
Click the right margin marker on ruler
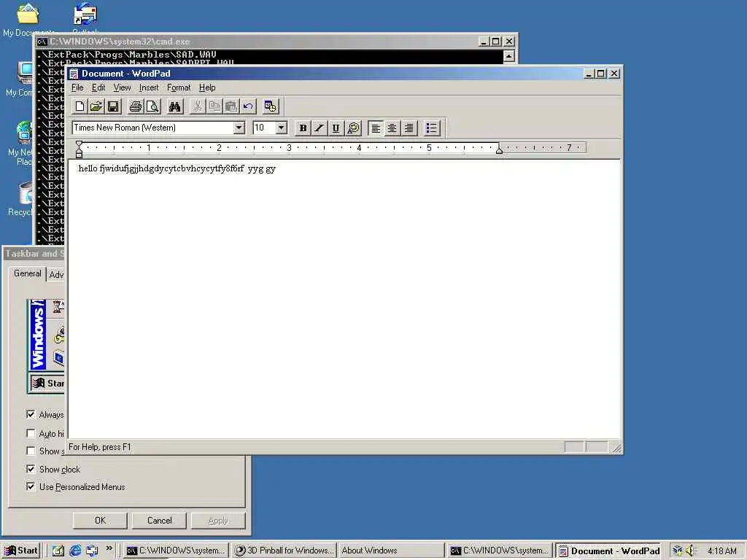click(499, 150)
